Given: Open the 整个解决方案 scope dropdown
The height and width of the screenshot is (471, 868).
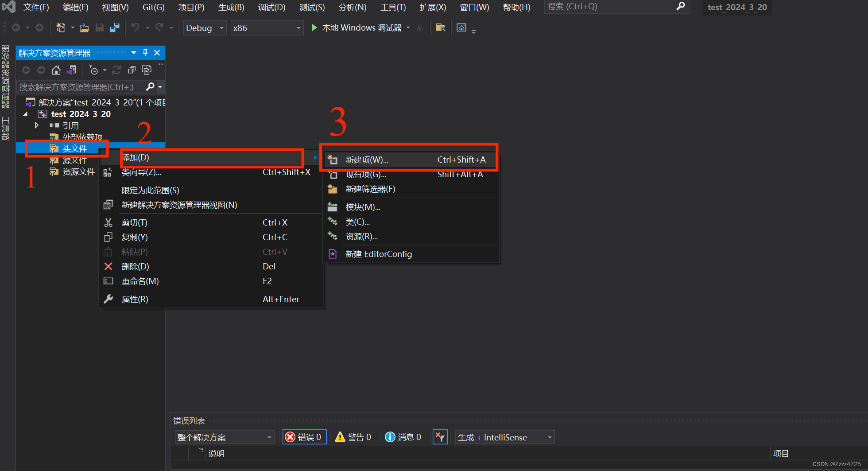Looking at the screenshot, I should pos(225,437).
